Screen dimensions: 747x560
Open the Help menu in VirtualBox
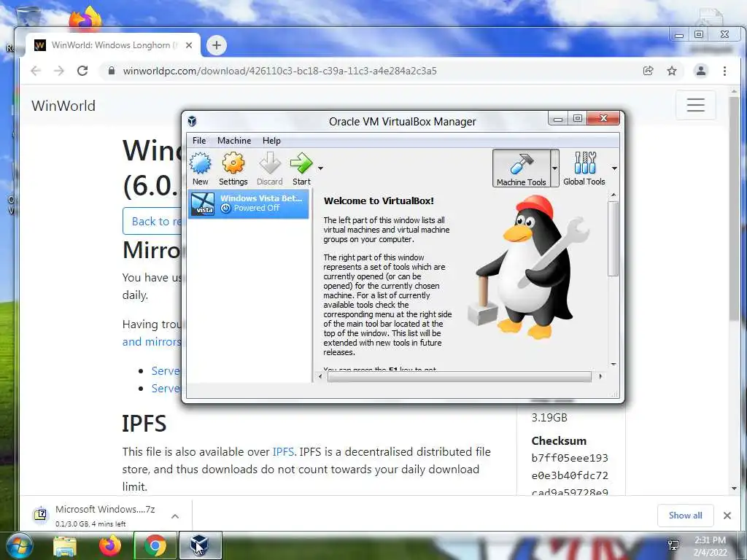click(271, 141)
